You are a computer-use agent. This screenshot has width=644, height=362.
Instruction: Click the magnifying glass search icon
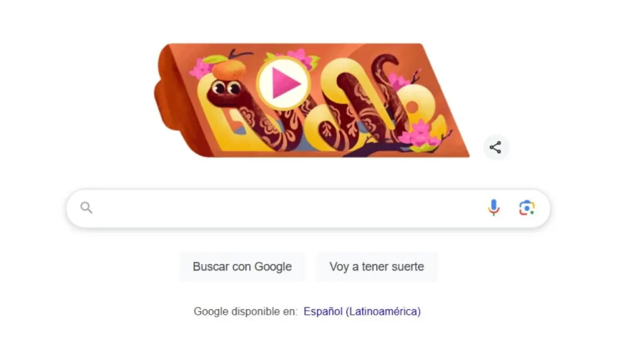(86, 207)
